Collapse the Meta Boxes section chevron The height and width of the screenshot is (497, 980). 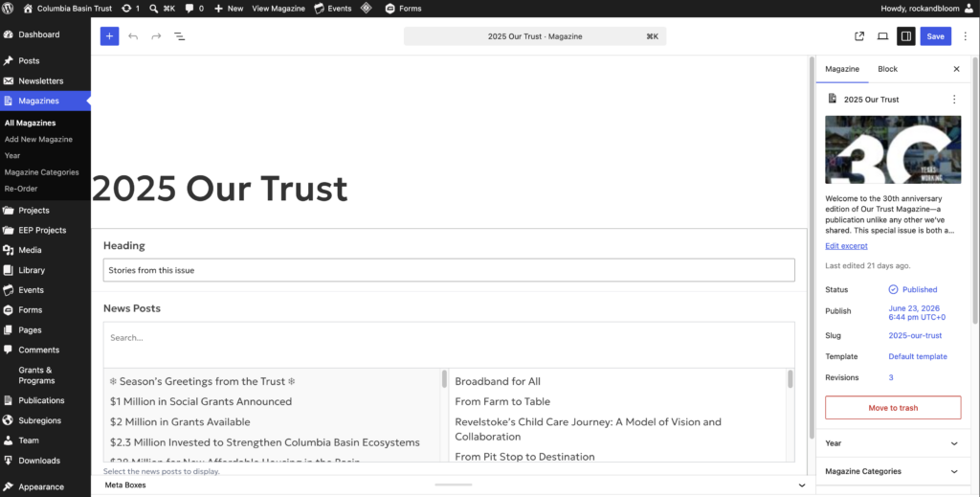pos(802,486)
